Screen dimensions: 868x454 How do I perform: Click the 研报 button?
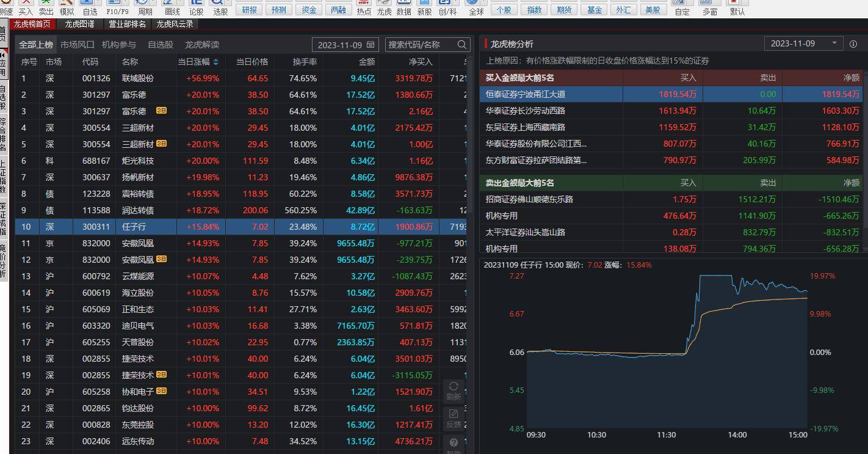249,10
